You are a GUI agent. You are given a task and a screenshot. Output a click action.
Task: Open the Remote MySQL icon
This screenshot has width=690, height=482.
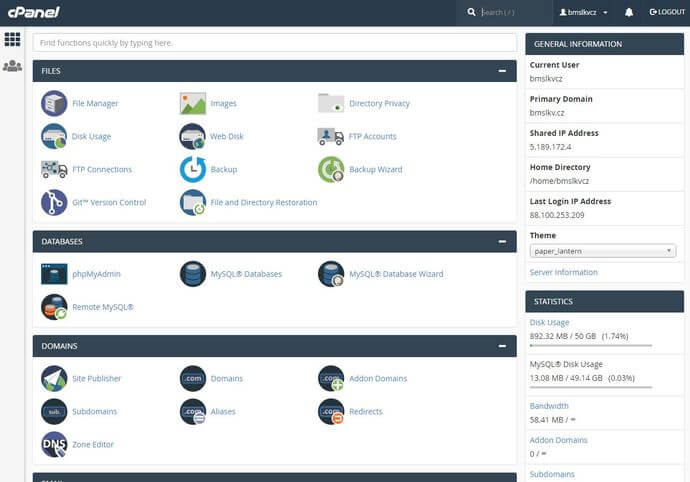tap(54, 307)
